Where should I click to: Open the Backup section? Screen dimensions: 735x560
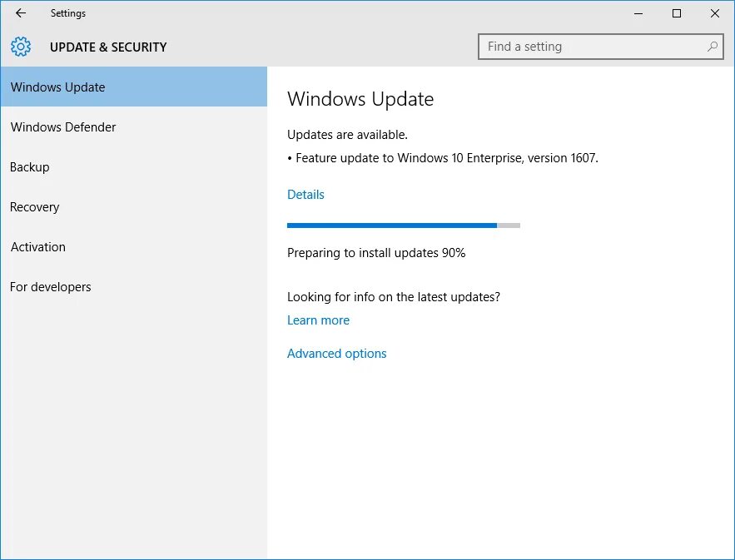click(x=134, y=166)
